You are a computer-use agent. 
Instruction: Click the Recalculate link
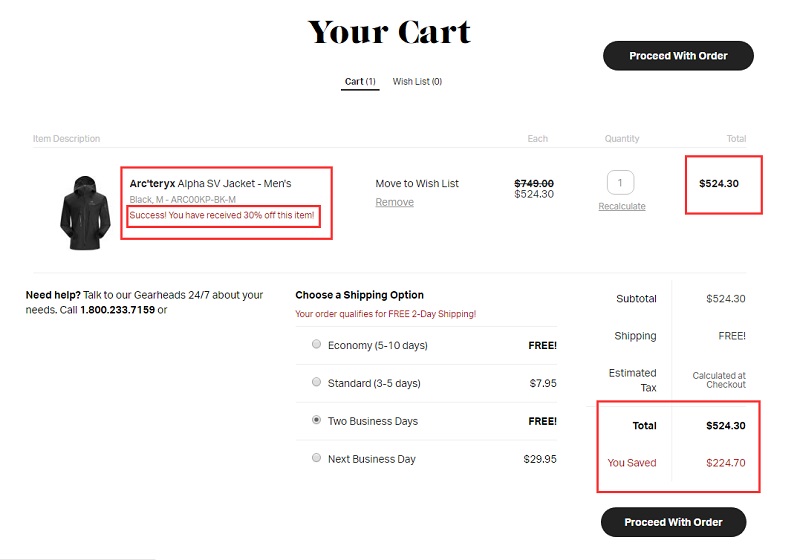click(x=622, y=206)
